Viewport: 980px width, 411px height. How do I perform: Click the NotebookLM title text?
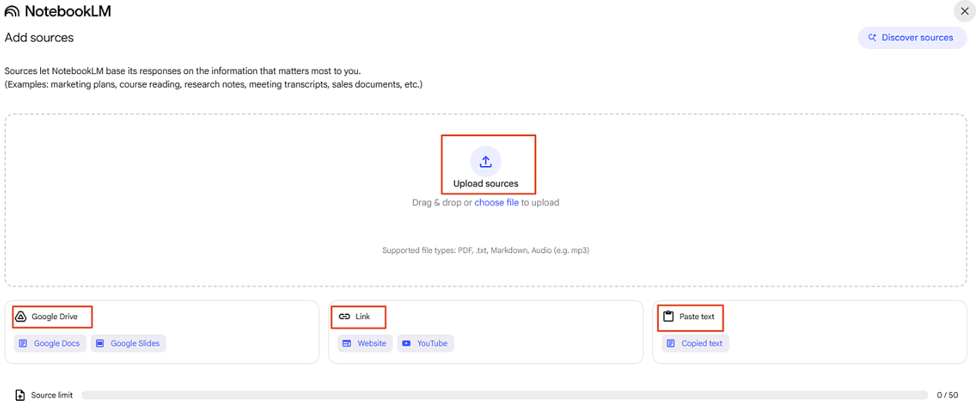point(68,12)
